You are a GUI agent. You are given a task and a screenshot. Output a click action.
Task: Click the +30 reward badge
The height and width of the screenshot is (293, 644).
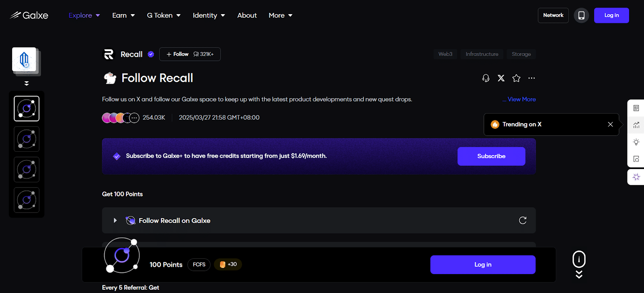pyautogui.click(x=228, y=264)
